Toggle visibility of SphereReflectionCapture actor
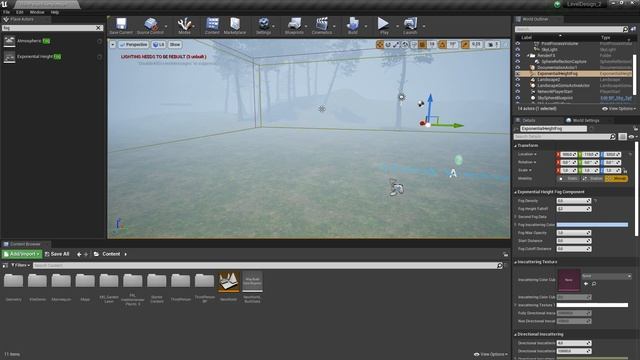640x360 pixels. click(518, 62)
